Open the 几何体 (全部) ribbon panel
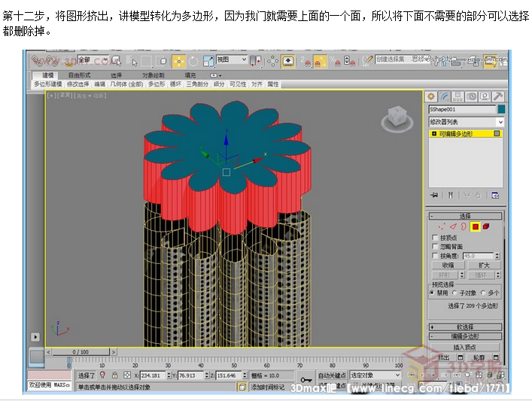Screen dimensions: 532x401 pos(126,84)
